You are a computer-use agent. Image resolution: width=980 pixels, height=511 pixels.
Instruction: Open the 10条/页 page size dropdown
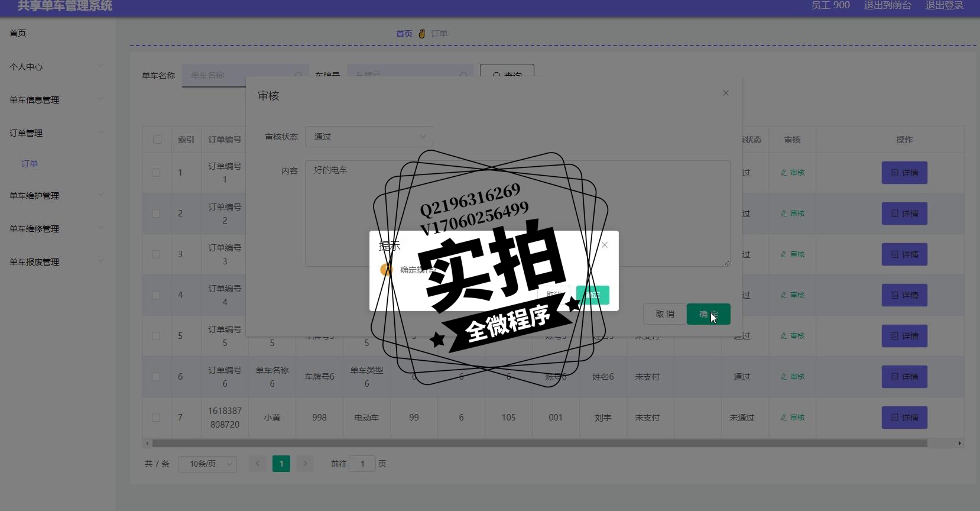[207, 464]
